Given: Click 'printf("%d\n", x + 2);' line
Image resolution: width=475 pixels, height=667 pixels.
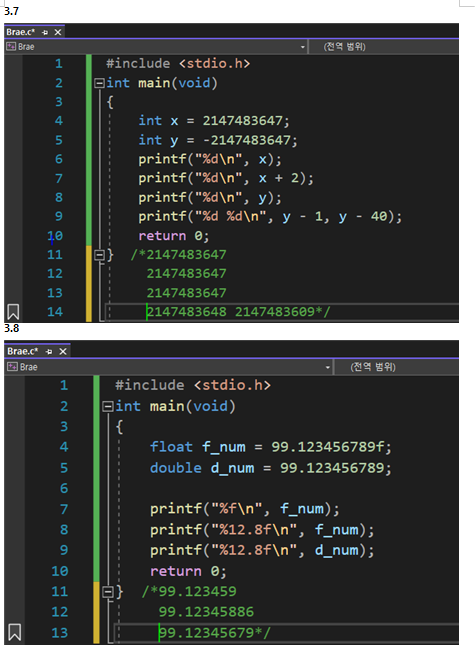Looking at the screenshot, I should [226, 178].
